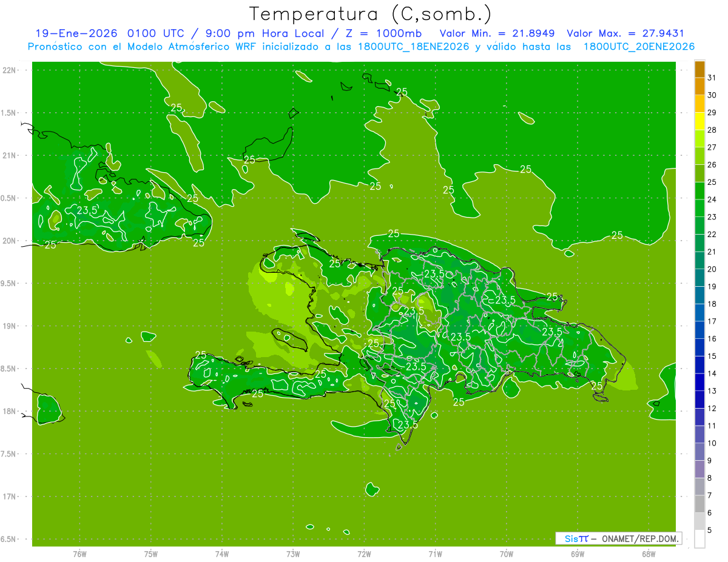Click the '70W' longitude axis label
The width and height of the screenshot is (728, 562).
[x=507, y=554]
